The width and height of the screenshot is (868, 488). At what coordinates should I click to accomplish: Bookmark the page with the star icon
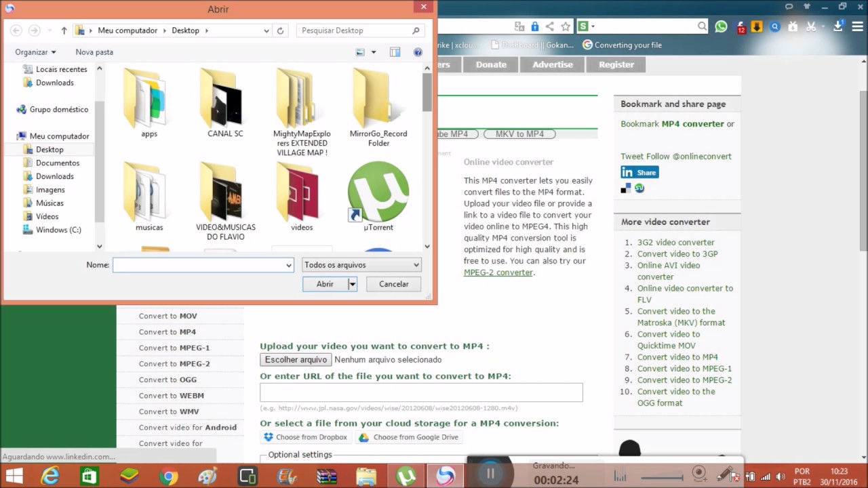click(566, 26)
